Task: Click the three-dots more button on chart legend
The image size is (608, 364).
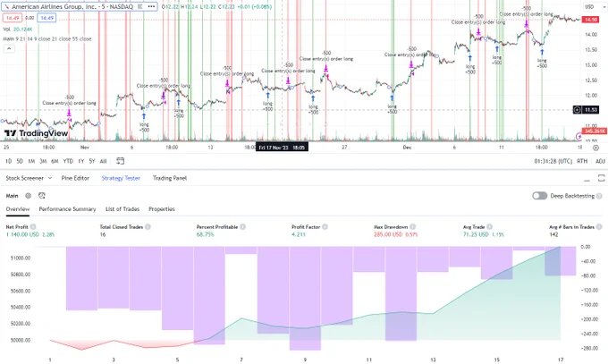Action: coord(151,6)
